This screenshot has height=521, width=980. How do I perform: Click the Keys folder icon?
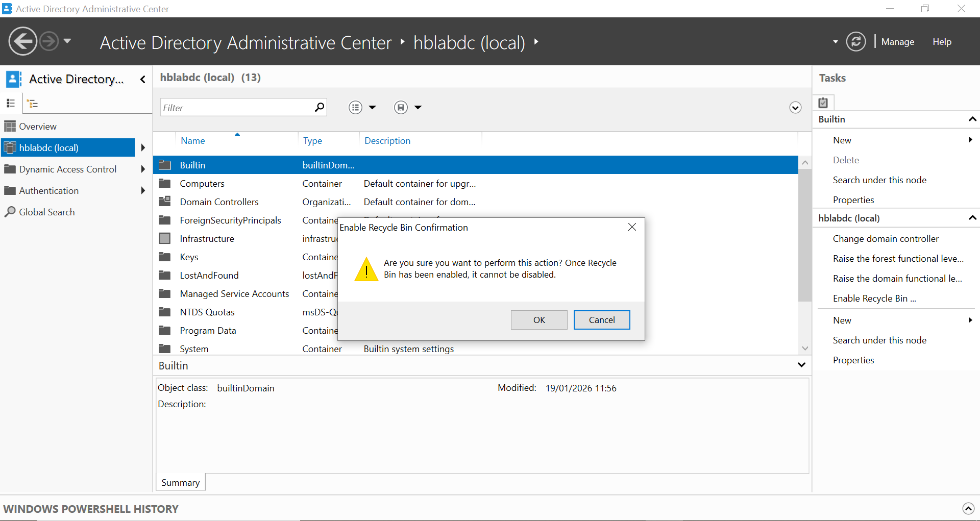[x=165, y=257]
